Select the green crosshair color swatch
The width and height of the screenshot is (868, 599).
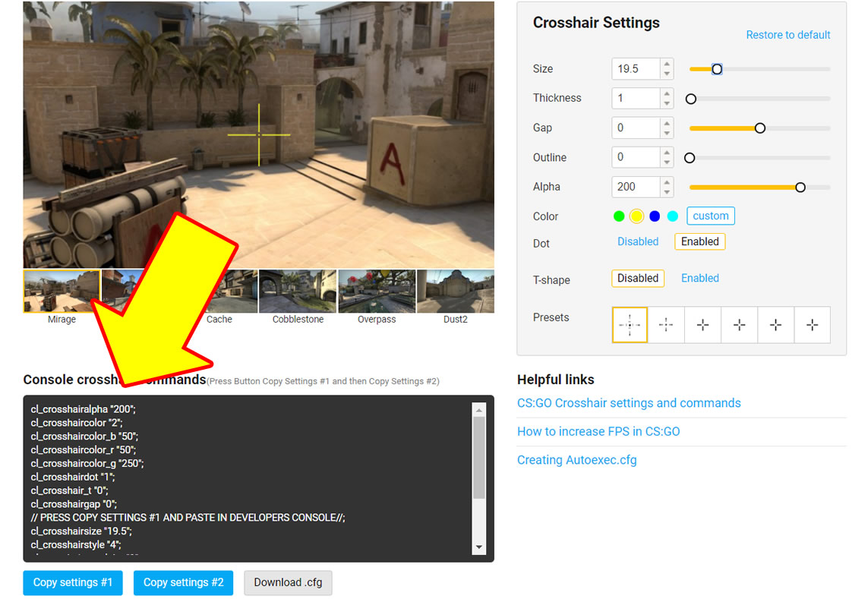point(619,216)
